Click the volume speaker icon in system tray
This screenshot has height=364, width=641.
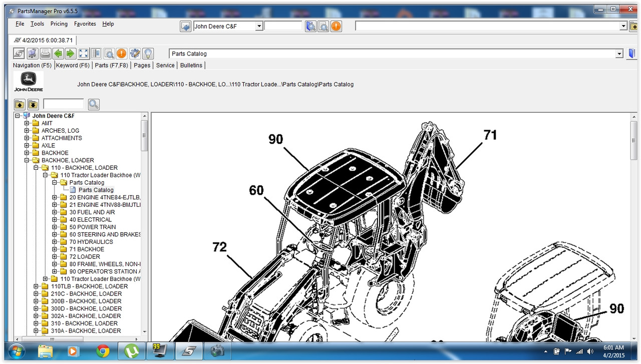[x=590, y=351]
